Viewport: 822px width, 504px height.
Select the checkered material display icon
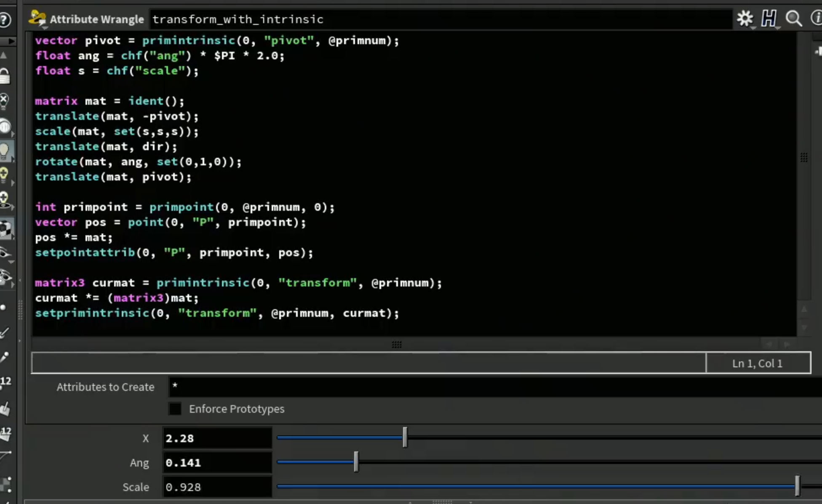5,229
